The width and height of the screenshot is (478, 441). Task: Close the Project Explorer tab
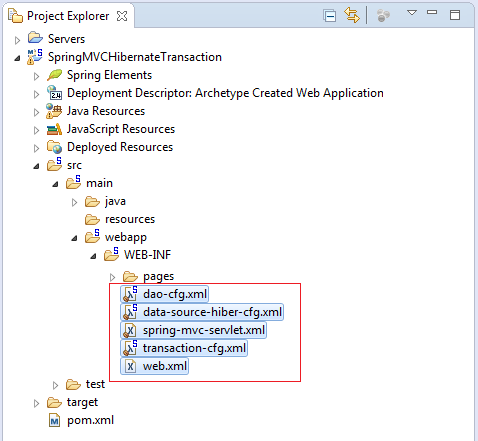(x=122, y=16)
